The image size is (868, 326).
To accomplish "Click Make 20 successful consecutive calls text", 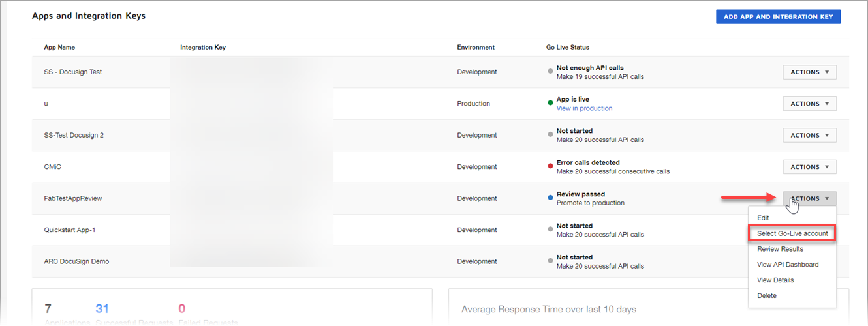I will point(613,171).
